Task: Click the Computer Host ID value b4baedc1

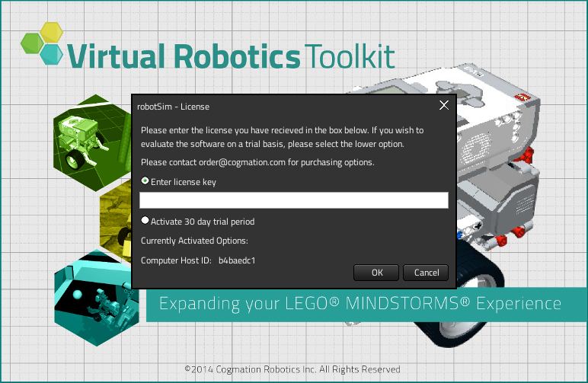Action: [236, 260]
